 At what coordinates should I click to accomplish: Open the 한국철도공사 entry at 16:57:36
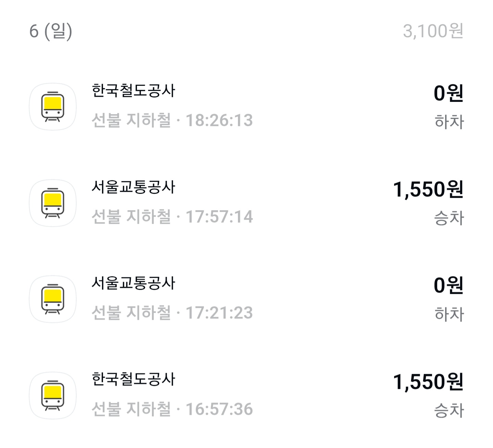(134, 380)
